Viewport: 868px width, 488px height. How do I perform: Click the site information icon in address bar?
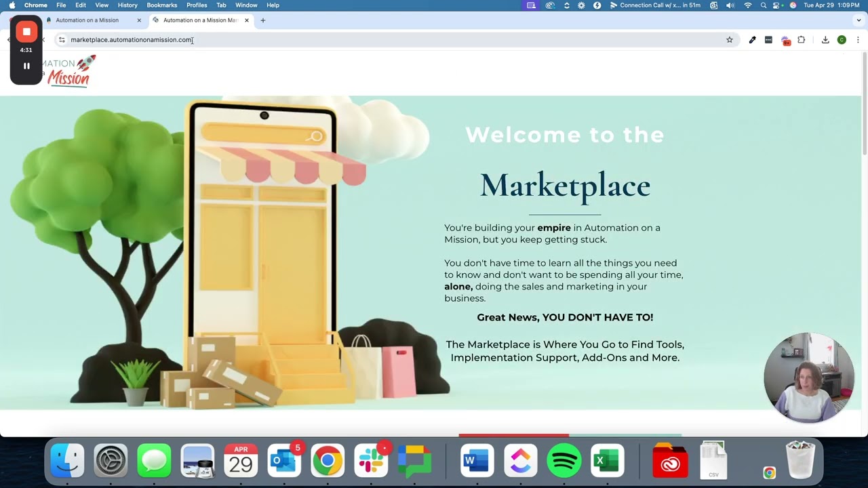(x=62, y=40)
